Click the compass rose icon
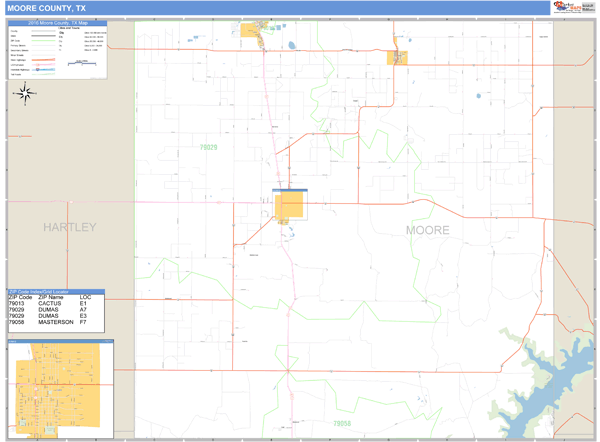 click(25, 93)
